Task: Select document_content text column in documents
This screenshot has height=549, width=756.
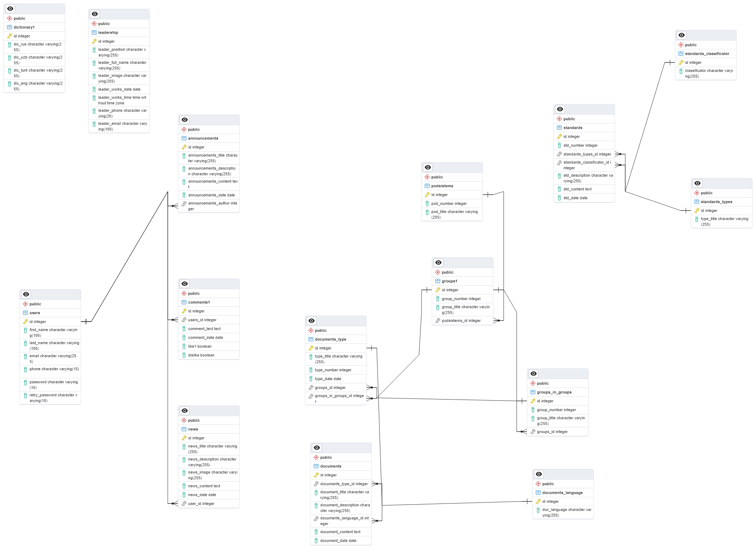Action: point(340,532)
